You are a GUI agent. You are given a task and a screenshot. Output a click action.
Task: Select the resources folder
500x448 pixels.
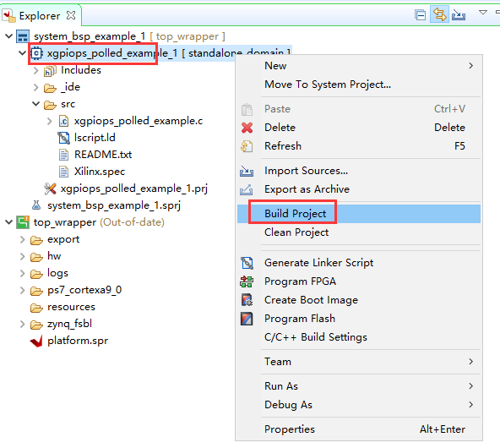pos(71,307)
